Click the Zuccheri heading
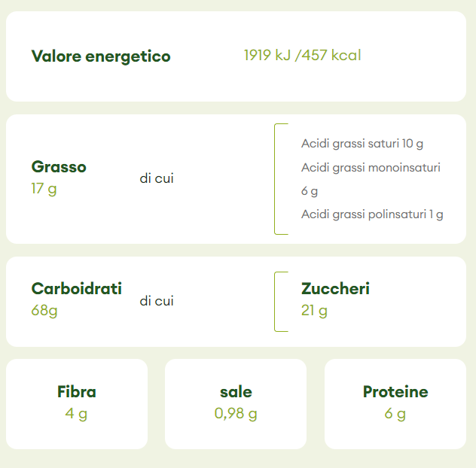This screenshot has height=468, width=476. 335,289
